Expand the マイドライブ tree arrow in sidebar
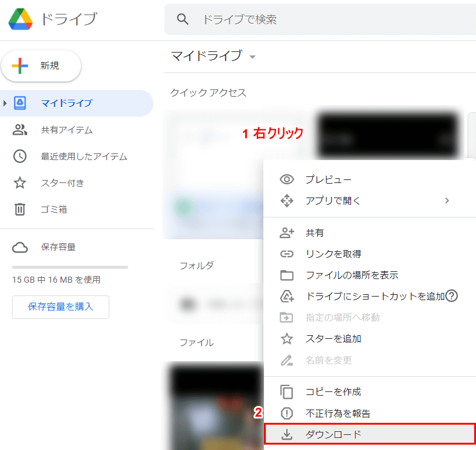Viewport: 476px width, 450px height. pyautogui.click(x=5, y=103)
